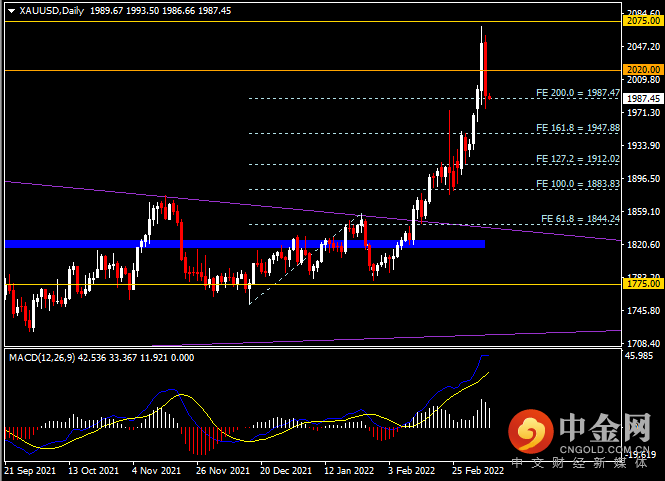Click the 1859.10 price axis value
This screenshot has height=481, width=665.
tap(643, 211)
